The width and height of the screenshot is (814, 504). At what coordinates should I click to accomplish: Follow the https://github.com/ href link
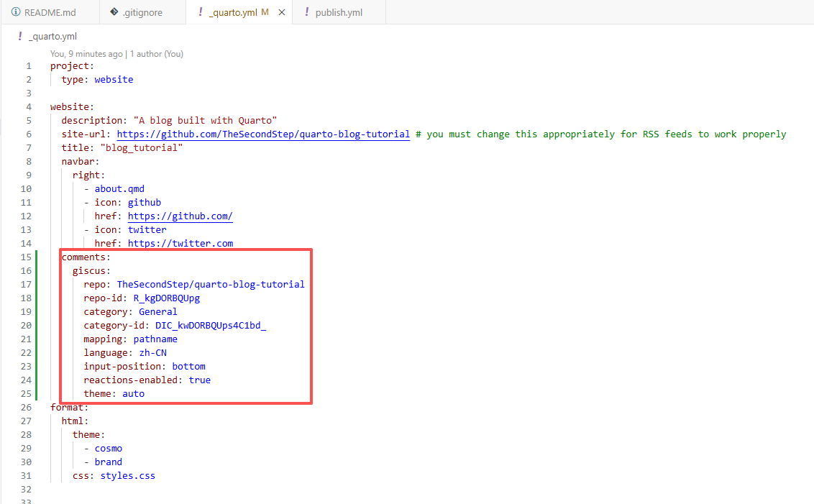pos(180,216)
